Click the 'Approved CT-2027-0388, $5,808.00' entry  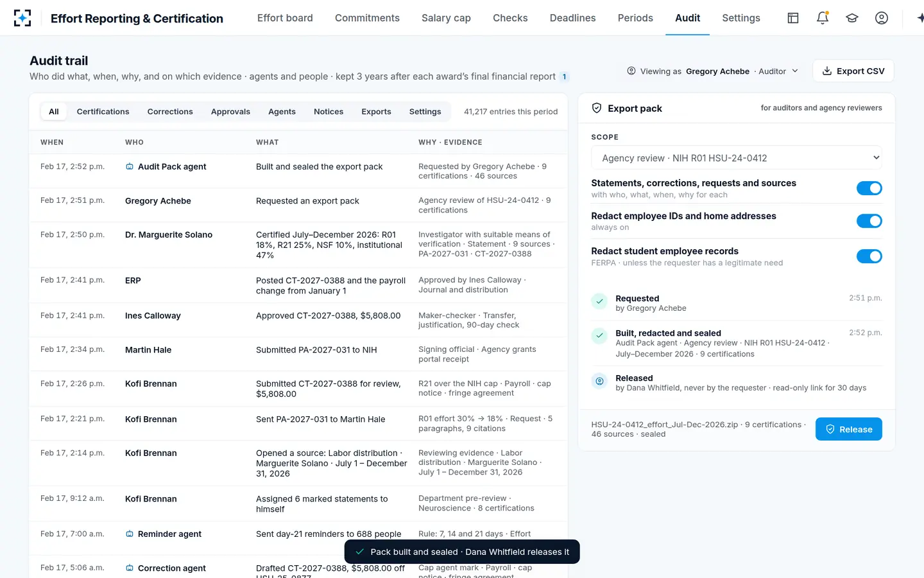tap(328, 316)
